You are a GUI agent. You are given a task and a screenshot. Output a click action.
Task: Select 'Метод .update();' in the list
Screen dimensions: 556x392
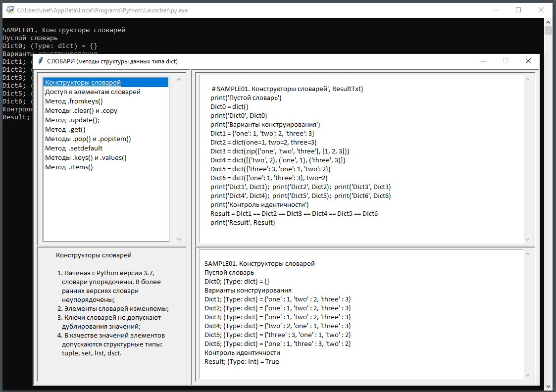pyautogui.click(x=72, y=120)
